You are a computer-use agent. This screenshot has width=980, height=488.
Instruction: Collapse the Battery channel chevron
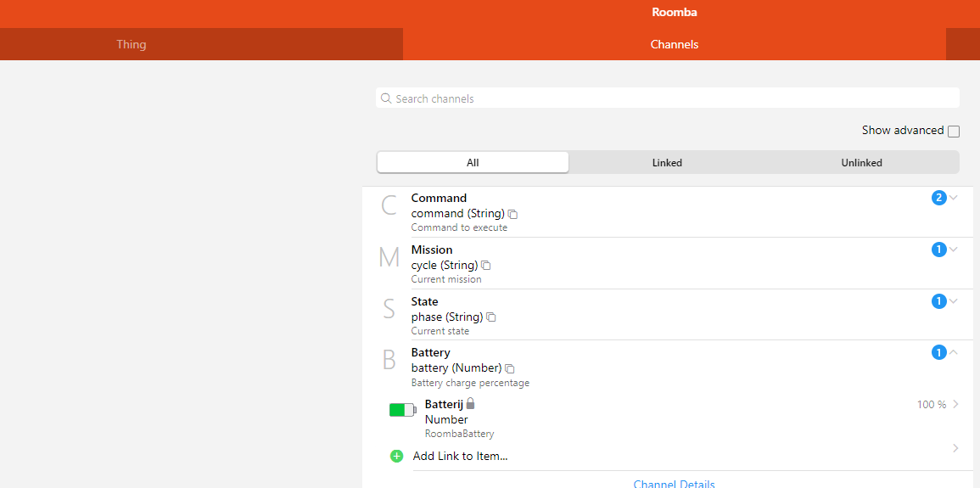[x=954, y=352]
